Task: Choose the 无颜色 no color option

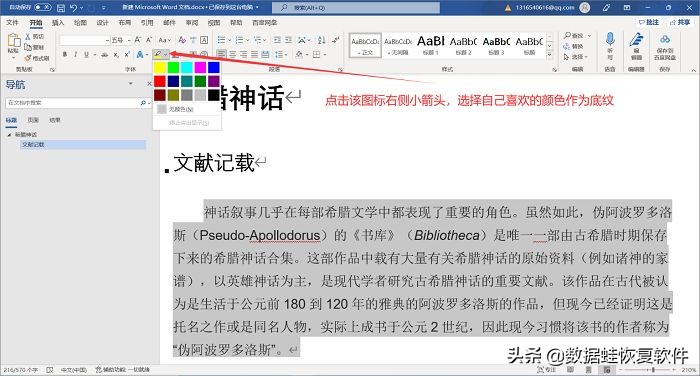Action: click(187, 109)
